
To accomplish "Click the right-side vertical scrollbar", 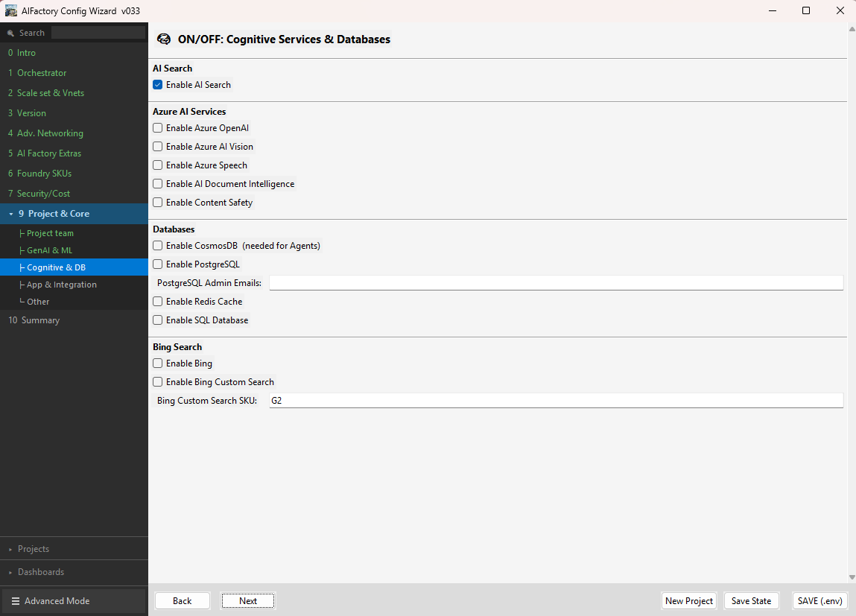I will point(851,298).
